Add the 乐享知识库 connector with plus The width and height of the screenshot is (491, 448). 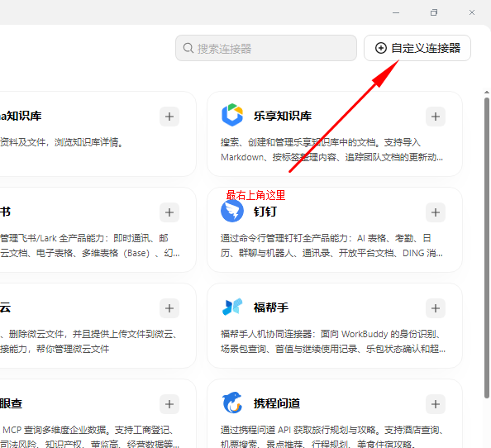(436, 117)
